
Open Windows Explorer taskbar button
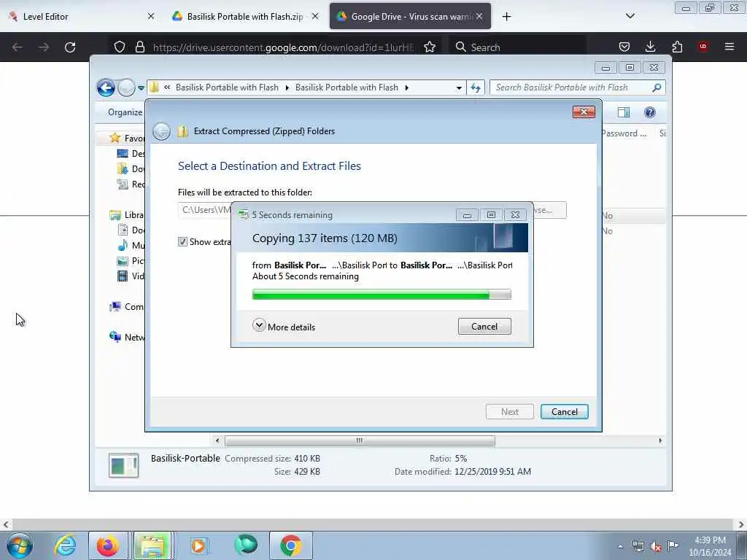(152, 545)
